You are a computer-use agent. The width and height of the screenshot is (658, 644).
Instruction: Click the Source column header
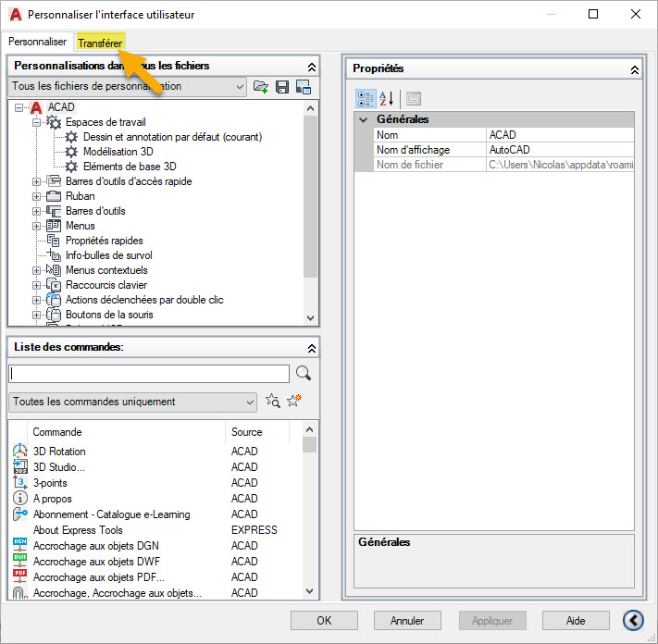coord(257,432)
